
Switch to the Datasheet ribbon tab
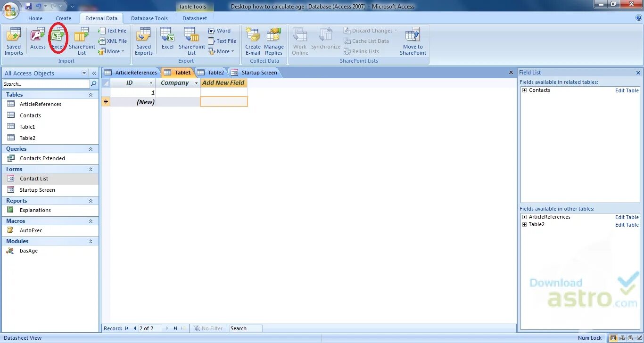[195, 18]
